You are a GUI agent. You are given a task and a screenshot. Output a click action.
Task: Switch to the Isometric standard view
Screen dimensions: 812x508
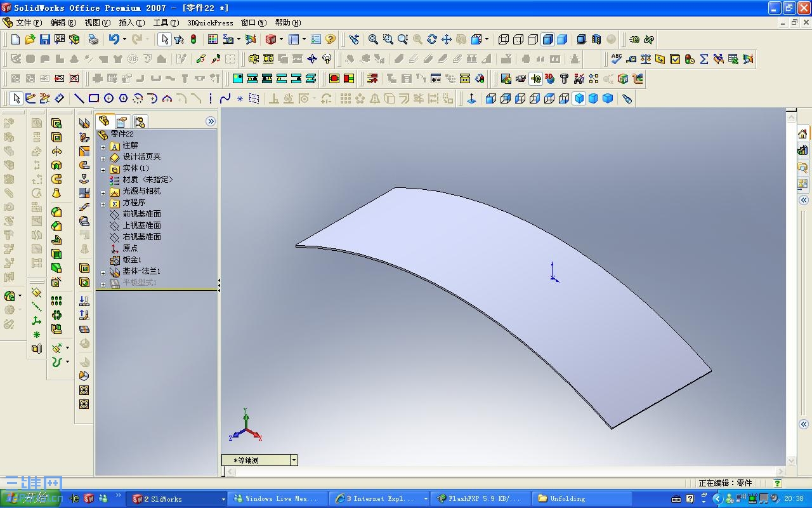(579, 98)
